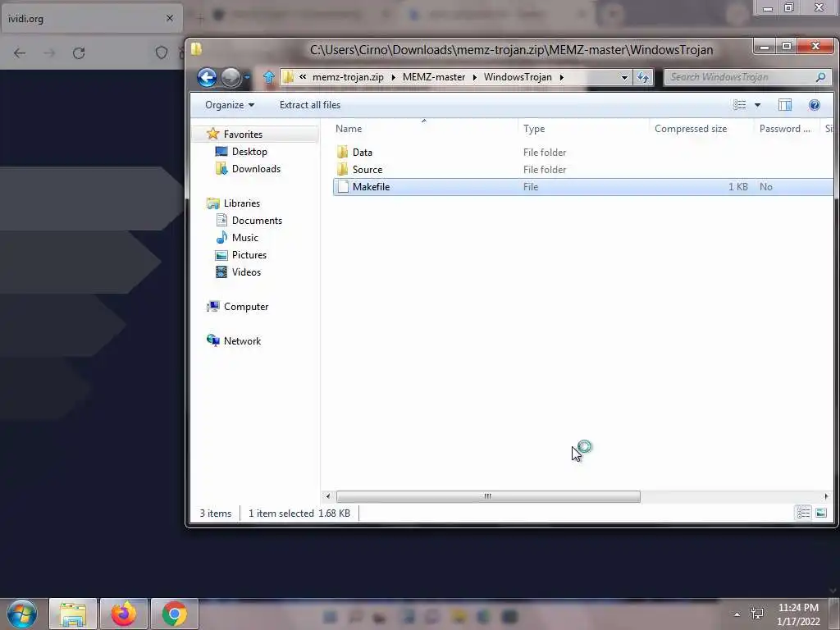Minimize the Explorer window
This screenshot has width=840, height=630.
pos(765,47)
